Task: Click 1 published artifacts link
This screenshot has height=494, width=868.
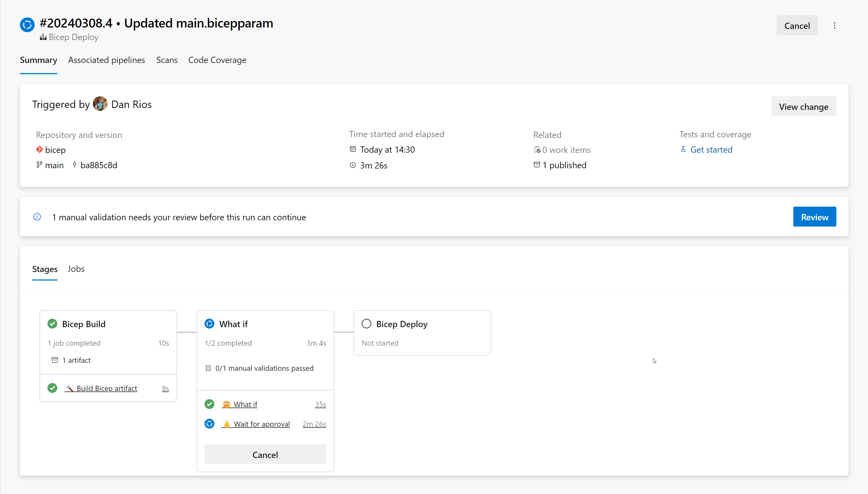Action: pyautogui.click(x=564, y=165)
